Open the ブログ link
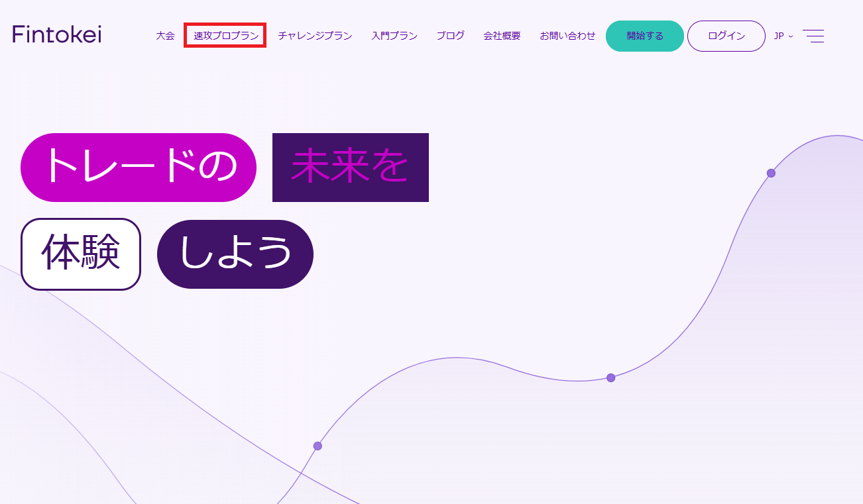Screen dimensions: 863x504 451,36
